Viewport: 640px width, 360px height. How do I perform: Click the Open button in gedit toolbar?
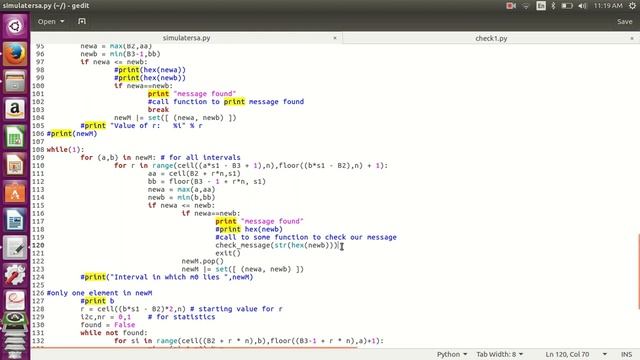tap(47, 21)
